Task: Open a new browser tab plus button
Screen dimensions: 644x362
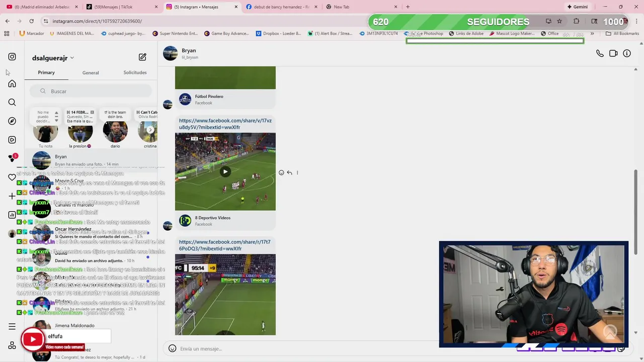Action: click(x=408, y=7)
